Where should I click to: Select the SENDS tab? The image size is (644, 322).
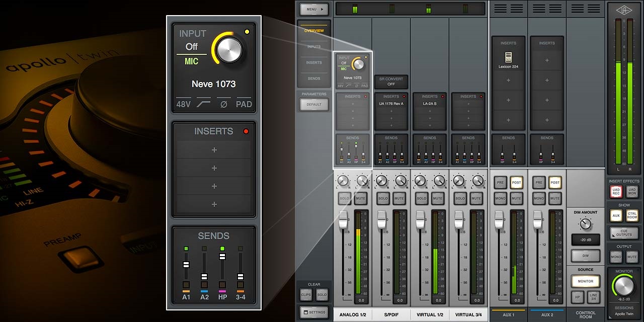click(x=313, y=78)
